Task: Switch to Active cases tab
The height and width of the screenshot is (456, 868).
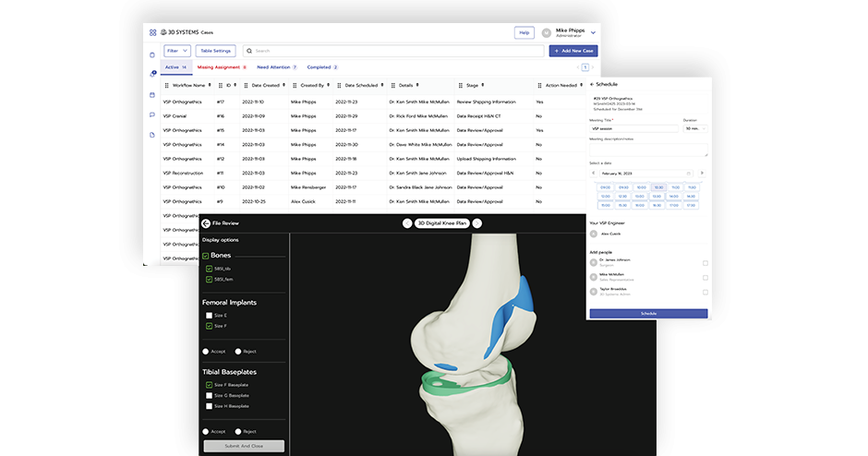Action: (176, 67)
